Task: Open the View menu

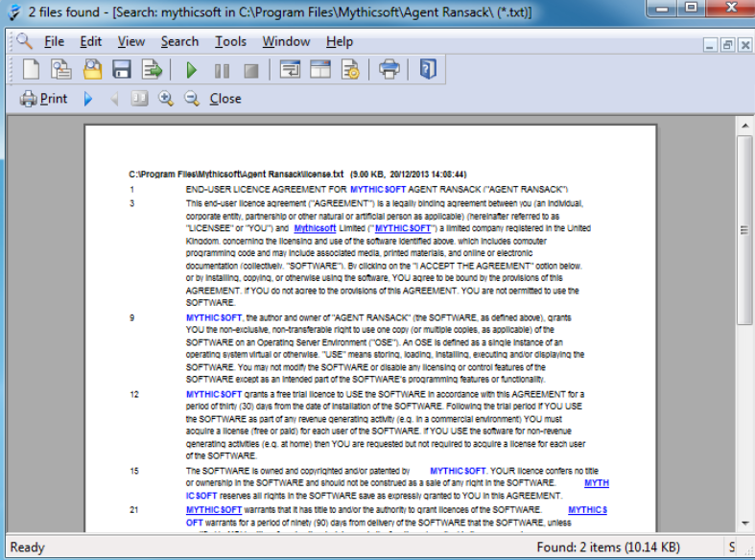Action: tap(131, 42)
